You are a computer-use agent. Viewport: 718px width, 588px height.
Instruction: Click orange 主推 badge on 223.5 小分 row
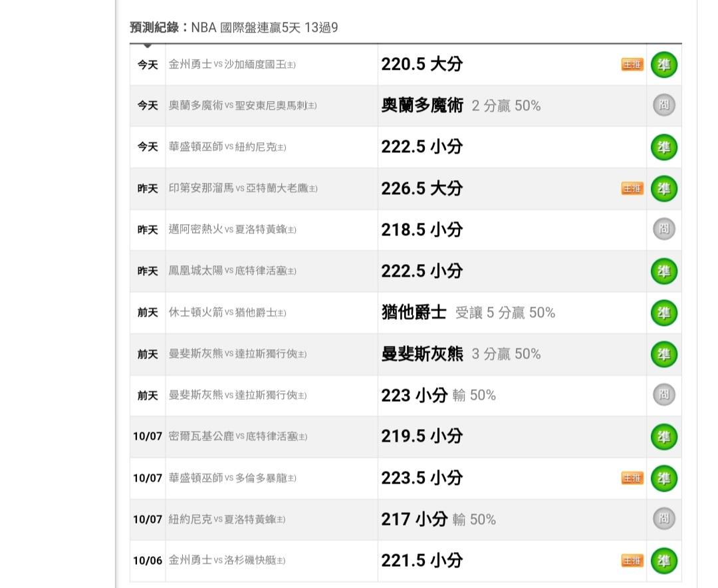[x=632, y=478]
